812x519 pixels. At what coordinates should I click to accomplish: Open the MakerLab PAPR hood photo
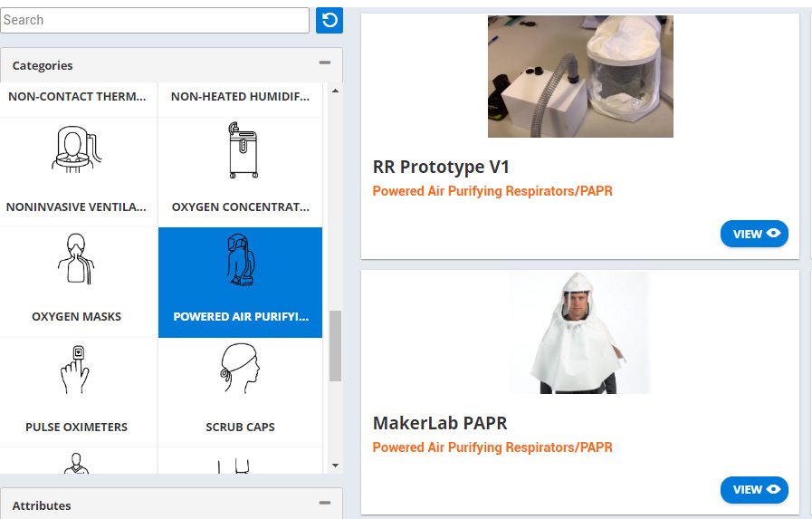tap(579, 332)
